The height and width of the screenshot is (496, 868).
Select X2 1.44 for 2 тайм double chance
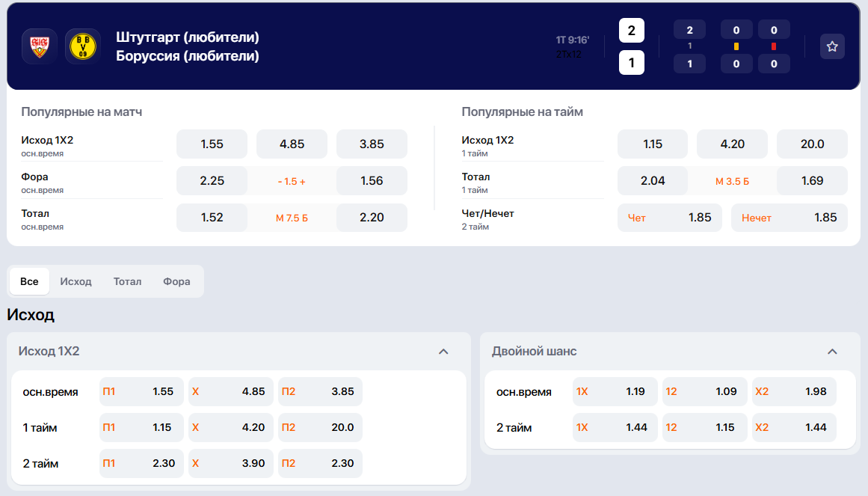coord(793,428)
